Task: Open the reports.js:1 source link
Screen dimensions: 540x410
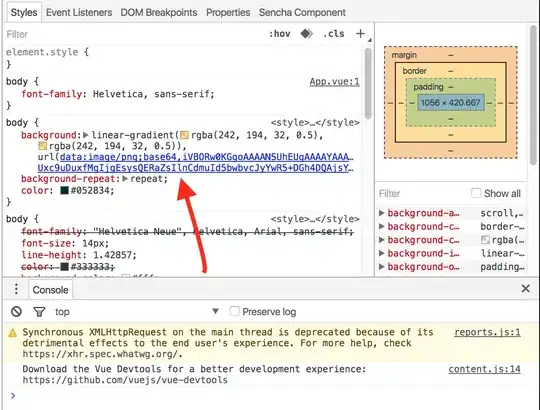Action: click(x=487, y=332)
